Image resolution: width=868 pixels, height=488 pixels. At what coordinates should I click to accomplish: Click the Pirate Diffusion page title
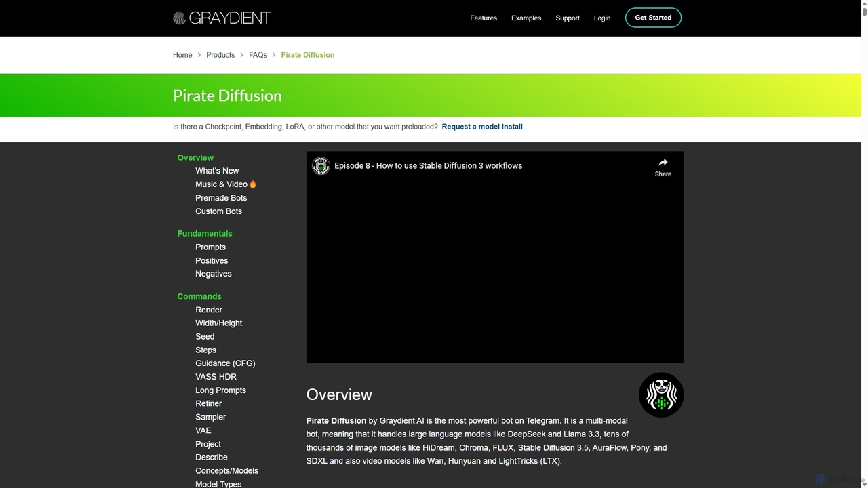227,96
